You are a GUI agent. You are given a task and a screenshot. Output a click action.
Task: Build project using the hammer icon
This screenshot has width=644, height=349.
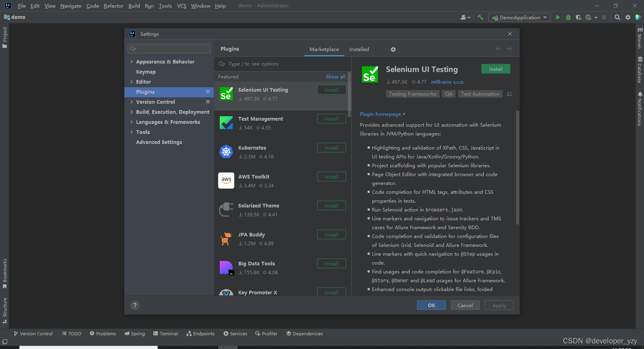480,17
